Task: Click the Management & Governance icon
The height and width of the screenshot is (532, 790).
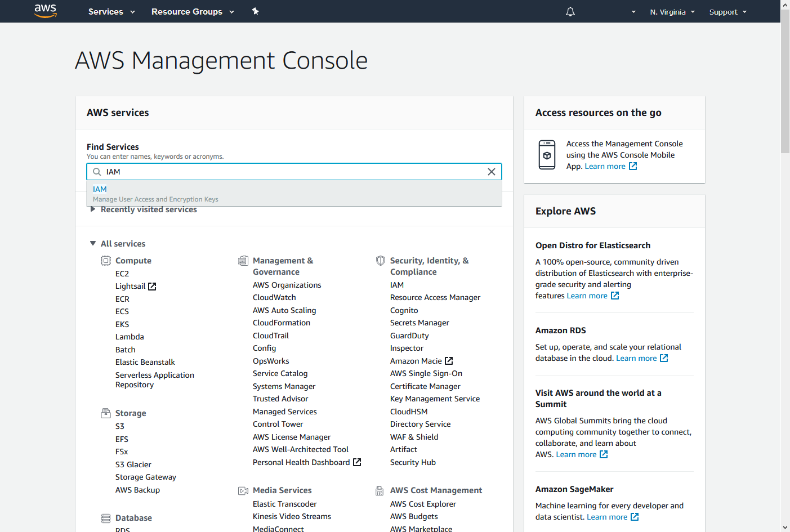Action: coord(243,261)
